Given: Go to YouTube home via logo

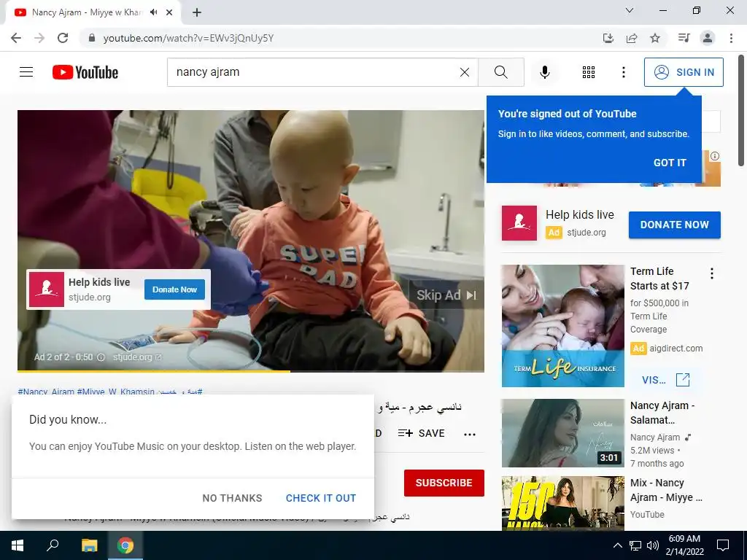Looking at the screenshot, I should 85,72.
